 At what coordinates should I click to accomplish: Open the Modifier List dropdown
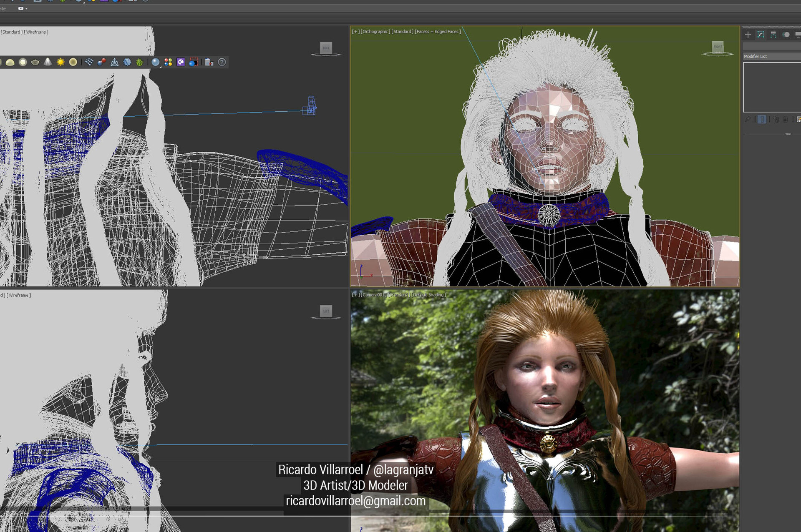771,56
